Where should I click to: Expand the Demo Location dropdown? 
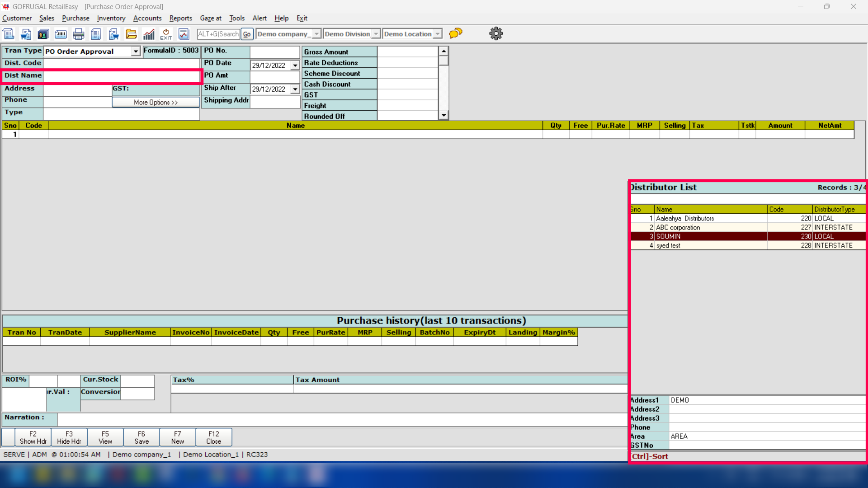point(437,34)
